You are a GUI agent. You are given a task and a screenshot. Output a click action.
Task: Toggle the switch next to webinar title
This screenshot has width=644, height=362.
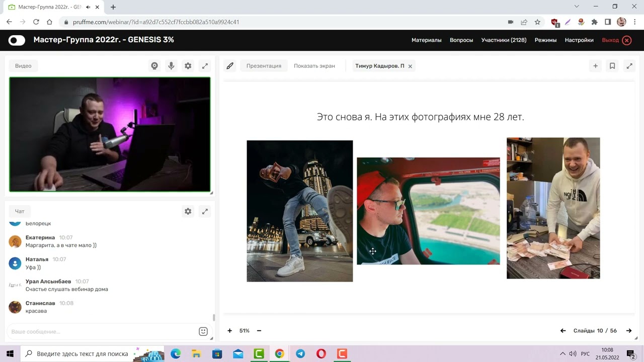pos(17,40)
